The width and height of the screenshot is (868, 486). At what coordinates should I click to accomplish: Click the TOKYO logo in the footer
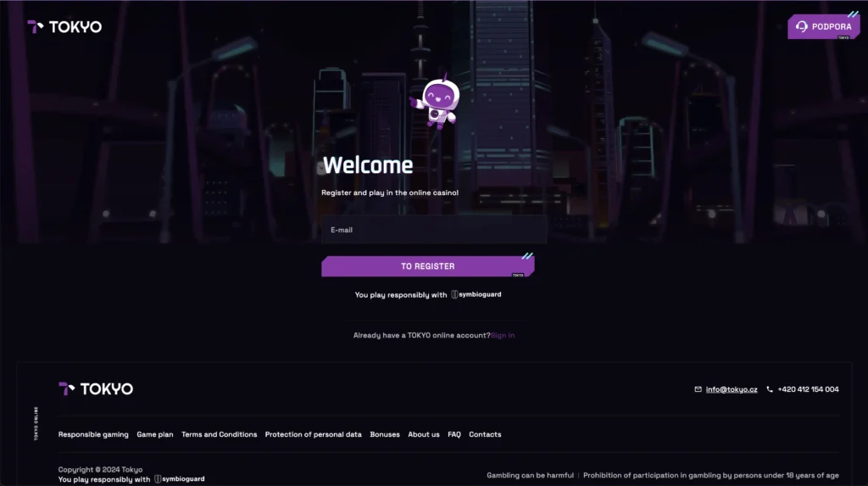[96, 389]
